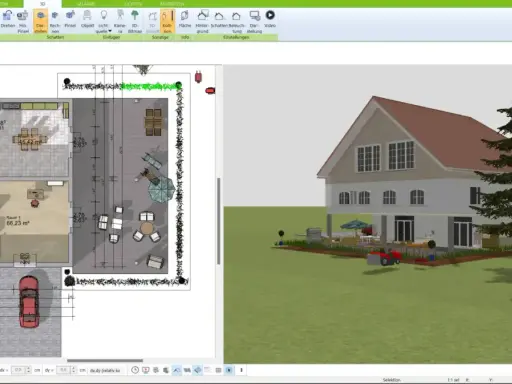The height and width of the screenshot is (384, 512).
Task: Choose the Pinsel brush tool in Schatten group
Action: click(x=70, y=20)
